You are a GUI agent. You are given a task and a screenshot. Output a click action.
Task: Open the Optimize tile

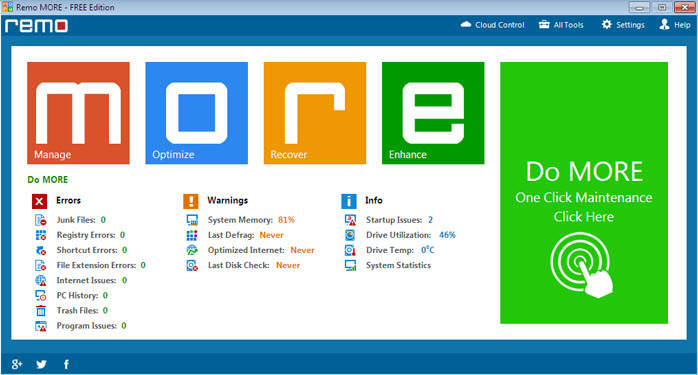point(196,113)
